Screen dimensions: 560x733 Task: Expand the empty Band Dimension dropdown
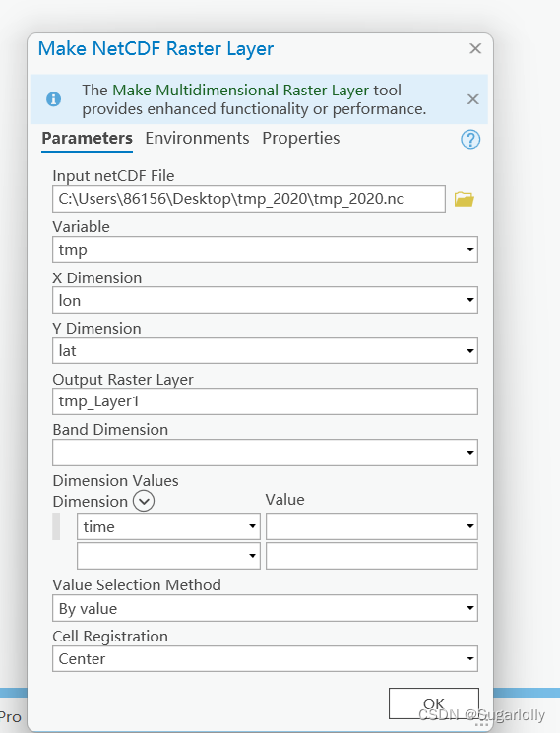coord(265,452)
